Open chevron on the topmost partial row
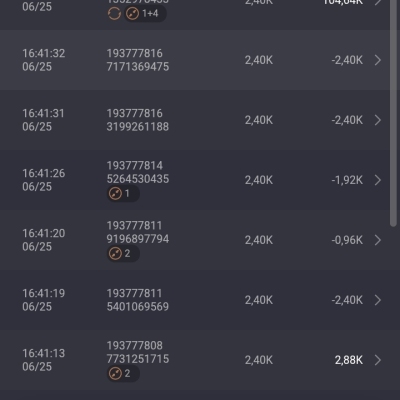The height and width of the screenshot is (400, 400). coord(378,2)
